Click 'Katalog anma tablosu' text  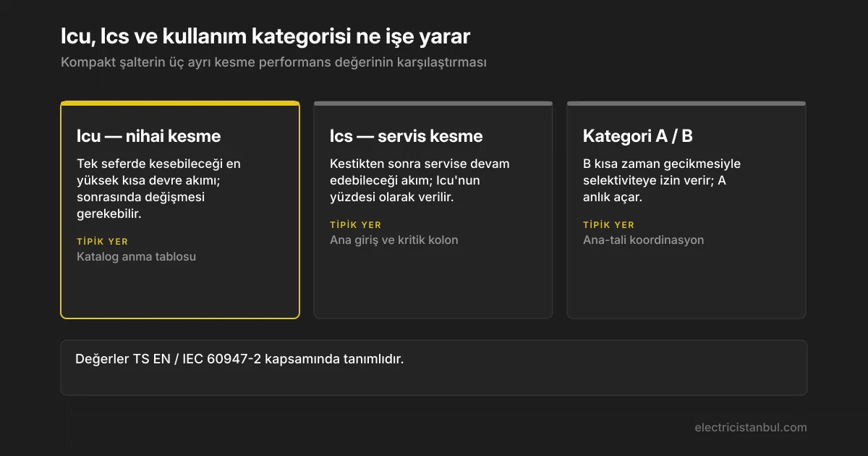[x=136, y=256]
